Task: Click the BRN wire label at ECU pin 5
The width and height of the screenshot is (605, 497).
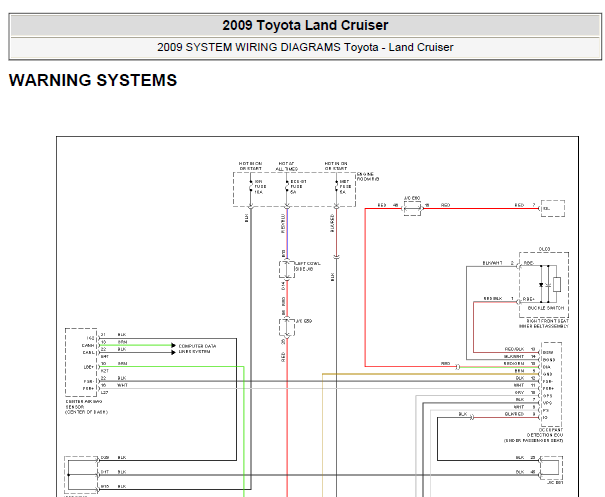Action: pos(519,371)
